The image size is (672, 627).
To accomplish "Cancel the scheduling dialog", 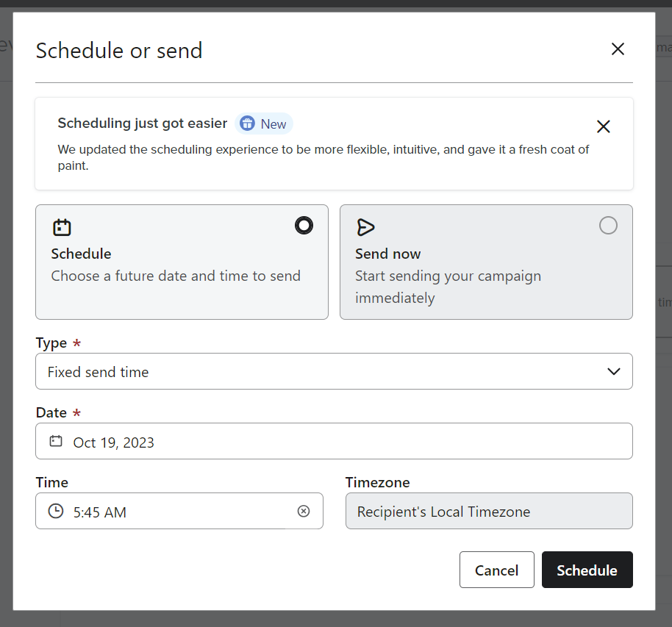I will 497,570.
